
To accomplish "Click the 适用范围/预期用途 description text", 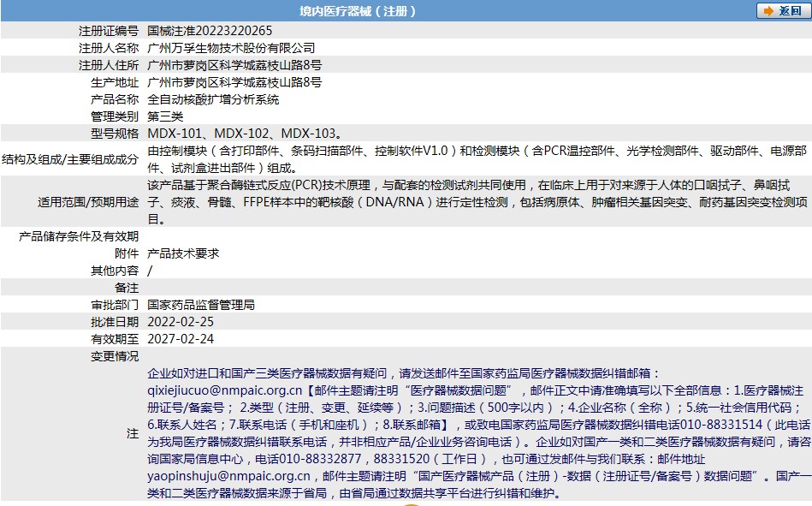I will click(477, 202).
